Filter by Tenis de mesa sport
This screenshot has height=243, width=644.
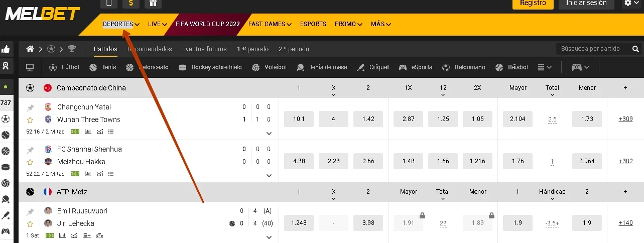click(x=321, y=67)
